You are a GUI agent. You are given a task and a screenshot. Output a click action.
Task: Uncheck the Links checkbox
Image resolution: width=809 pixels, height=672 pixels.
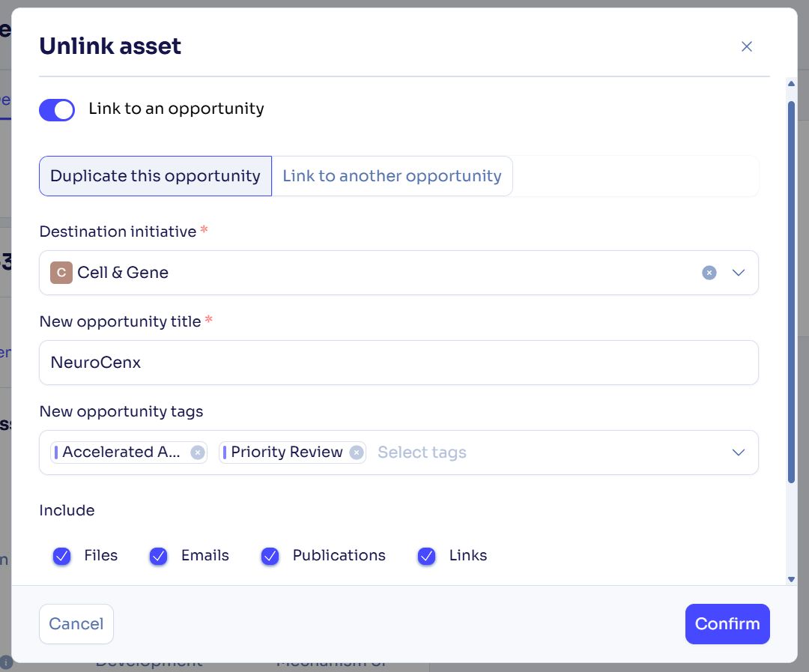point(427,556)
